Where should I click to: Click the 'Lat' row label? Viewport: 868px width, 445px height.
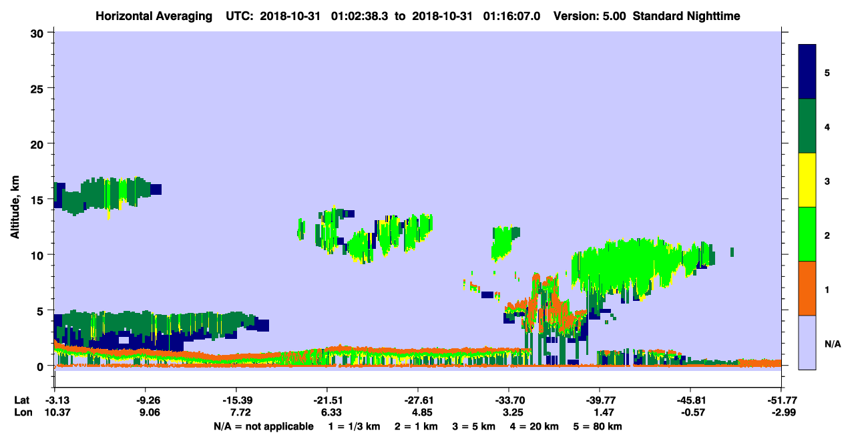[22, 400]
